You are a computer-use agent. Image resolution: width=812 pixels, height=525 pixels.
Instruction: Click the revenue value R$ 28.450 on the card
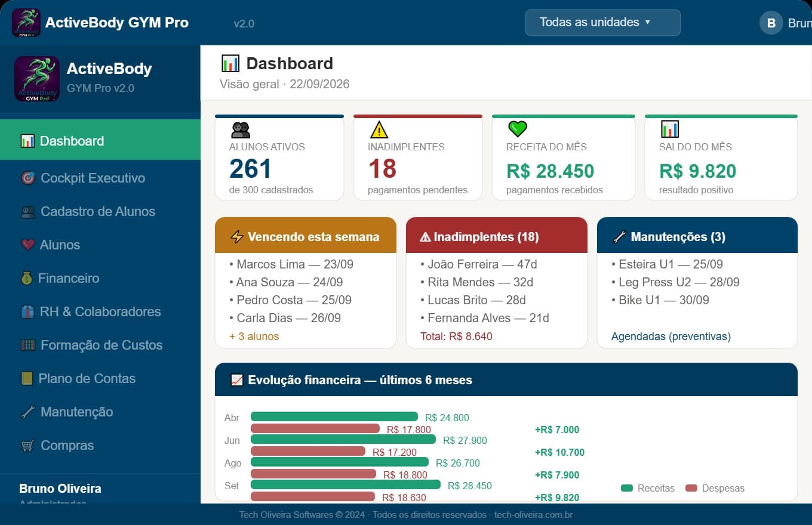pyautogui.click(x=550, y=171)
